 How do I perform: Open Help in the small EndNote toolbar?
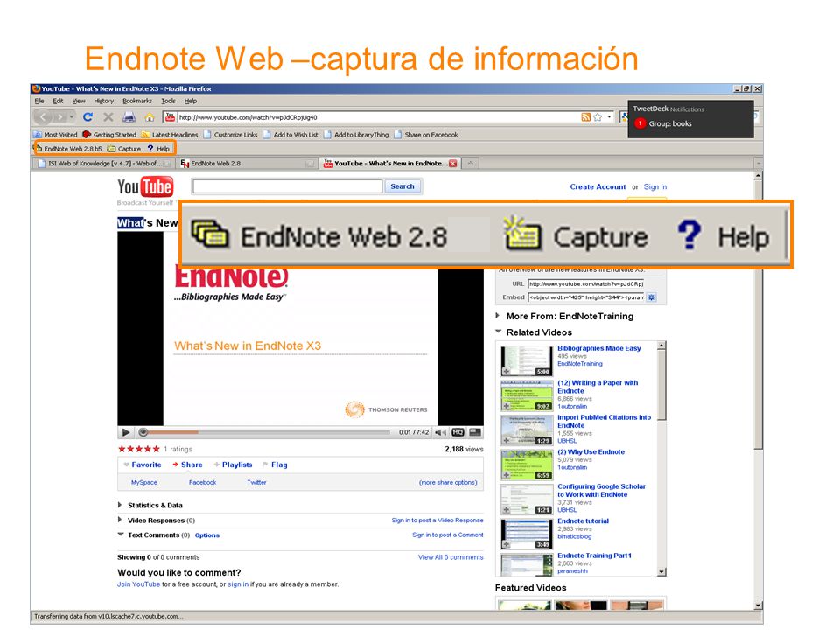(x=158, y=149)
